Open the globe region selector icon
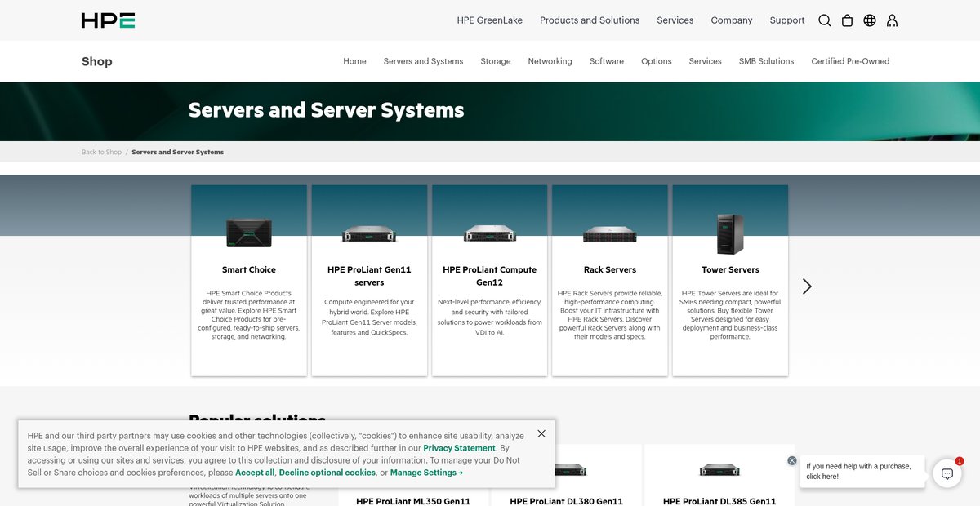The image size is (980, 506). (870, 20)
